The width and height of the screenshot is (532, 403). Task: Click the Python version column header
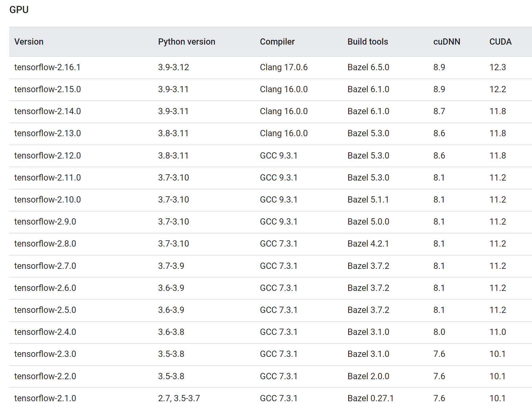(x=187, y=42)
